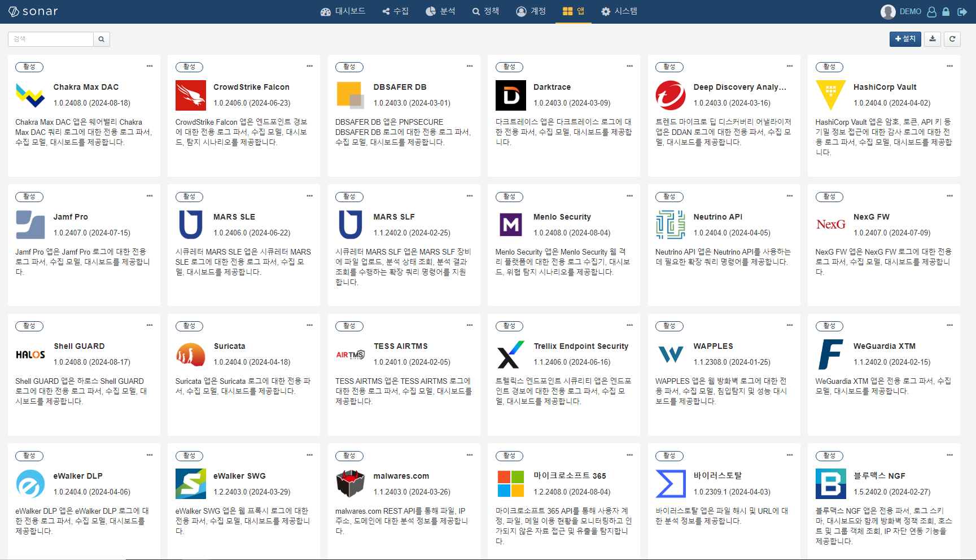Click the lock icon in header

[x=946, y=11]
